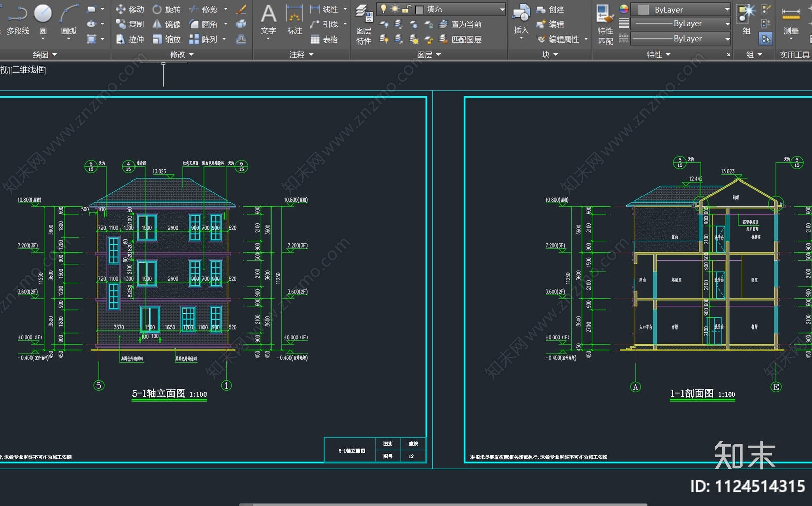
Task: Toggle layer lock padlock icon
Action: point(406,9)
